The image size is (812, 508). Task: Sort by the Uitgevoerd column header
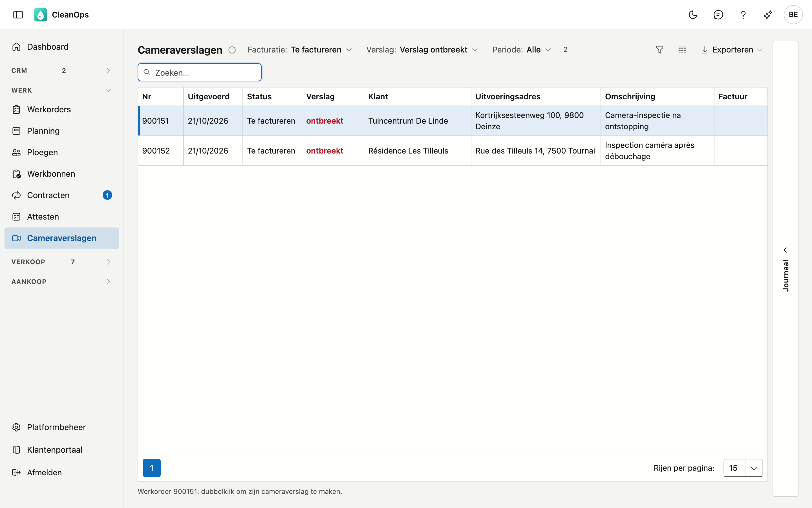[213, 97]
